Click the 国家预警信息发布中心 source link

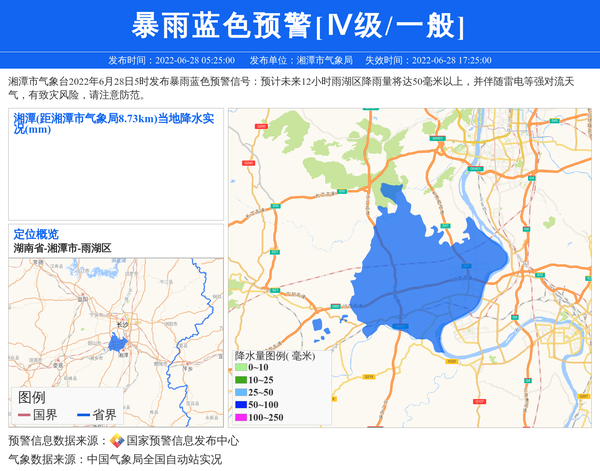(182, 441)
